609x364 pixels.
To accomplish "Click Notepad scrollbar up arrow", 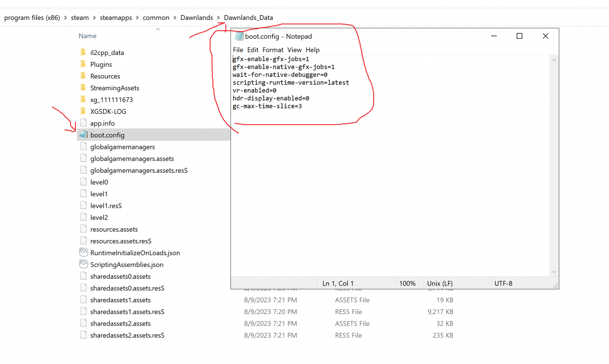I will 554,60.
